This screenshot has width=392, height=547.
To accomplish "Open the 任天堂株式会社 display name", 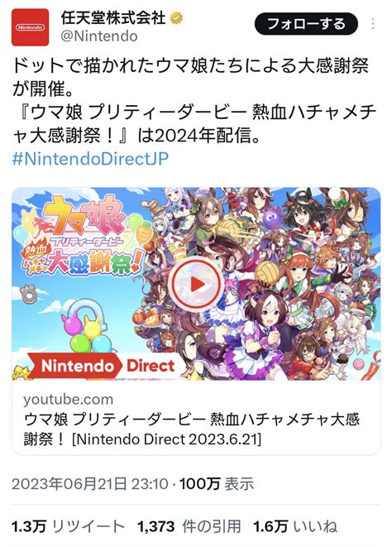I will [113, 17].
